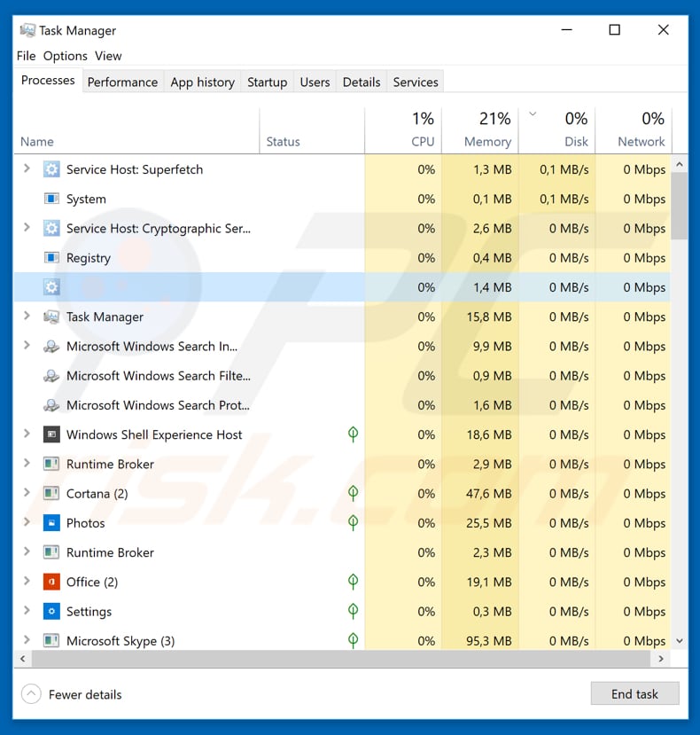Click the unnamed process gear icon in the highlighted row
The height and width of the screenshot is (735, 700).
tap(51, 287)
